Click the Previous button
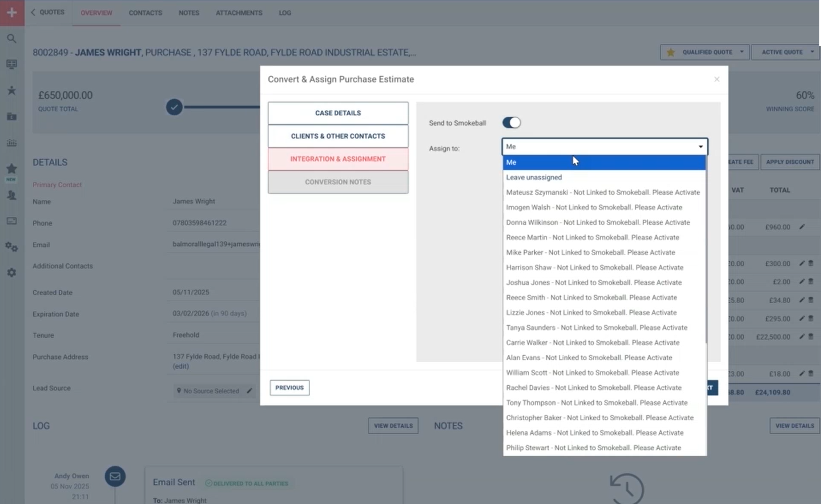 289,388
